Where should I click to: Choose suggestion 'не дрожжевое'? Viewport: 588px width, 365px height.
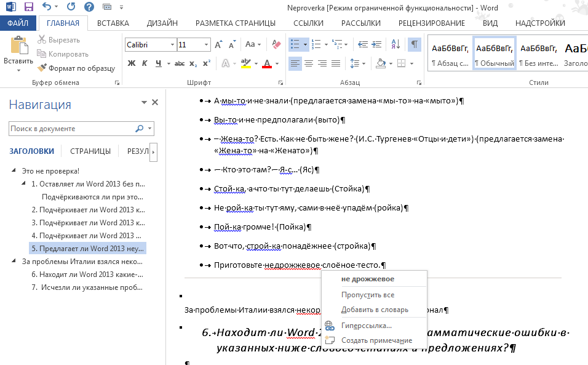pos(374,279)
